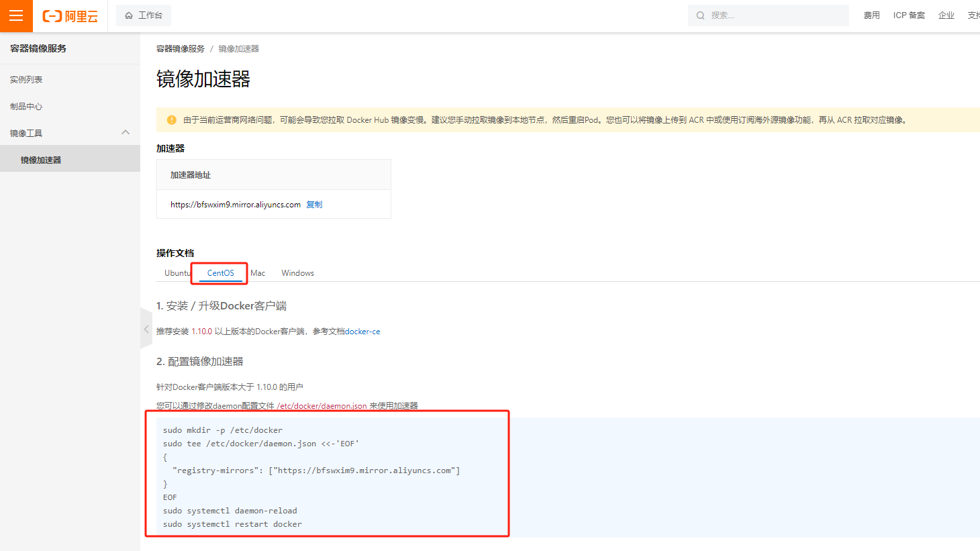Image resolution: width=980 pixels, height=551 pixels.
Task: Switch to the Ubuntu tab
Action: (x=178, y=273)
